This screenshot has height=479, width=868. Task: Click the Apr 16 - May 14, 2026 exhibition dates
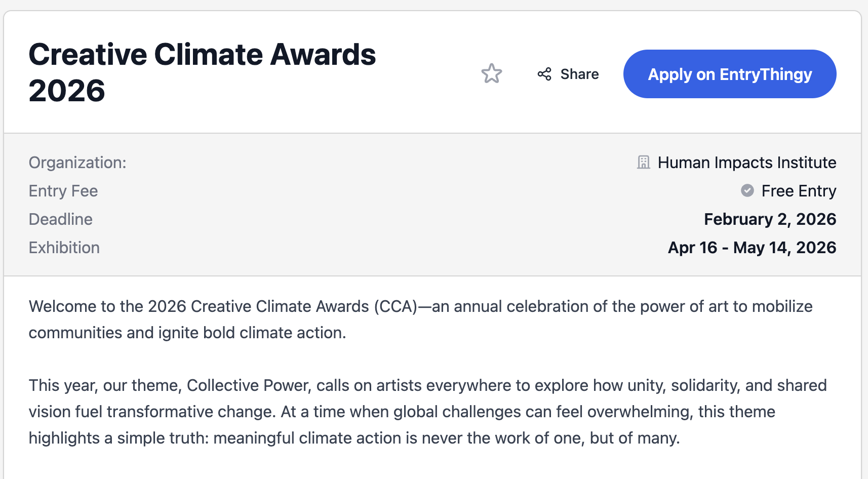pyautogui.click(x=752, y=248)
